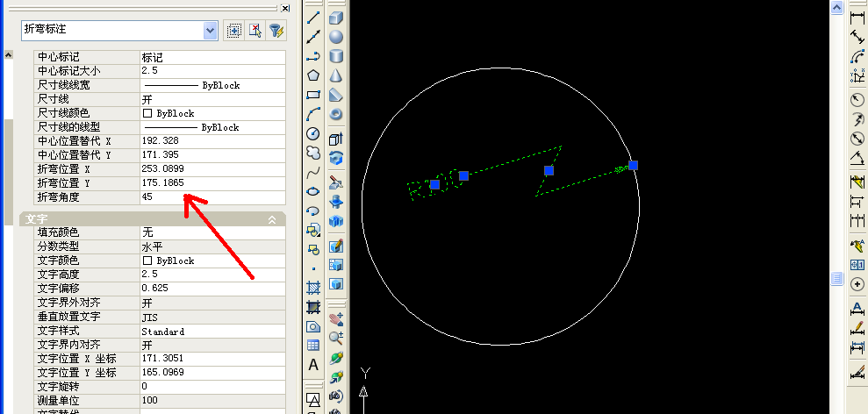Click the 3D Pan hand icon
The width and height of the screenshot is (868, 414).
[336, 318]
